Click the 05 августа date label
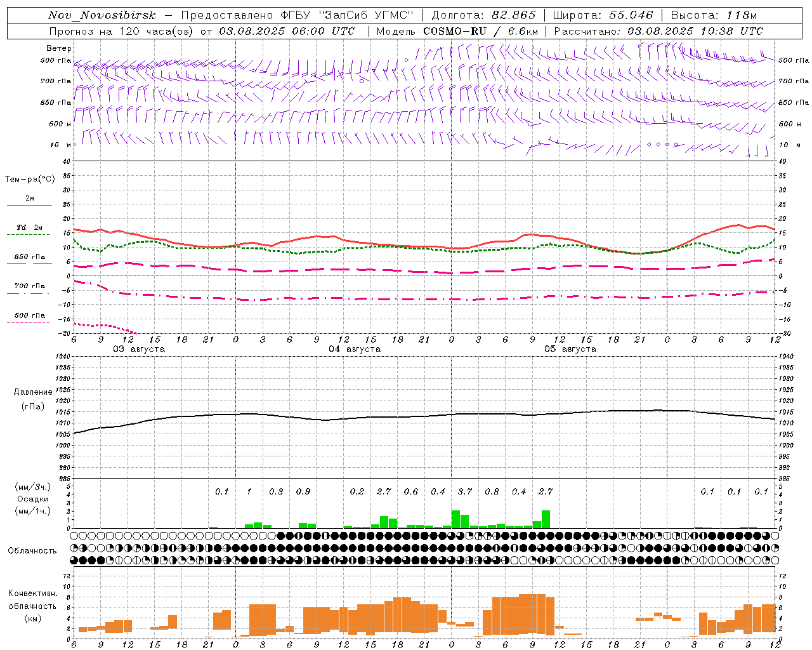The image size is (812, 650). pyautogui.click(x=570, y=349)
